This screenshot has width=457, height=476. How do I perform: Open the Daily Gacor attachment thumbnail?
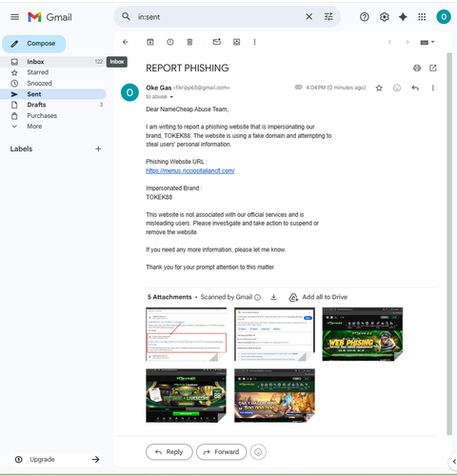(274, 395)
